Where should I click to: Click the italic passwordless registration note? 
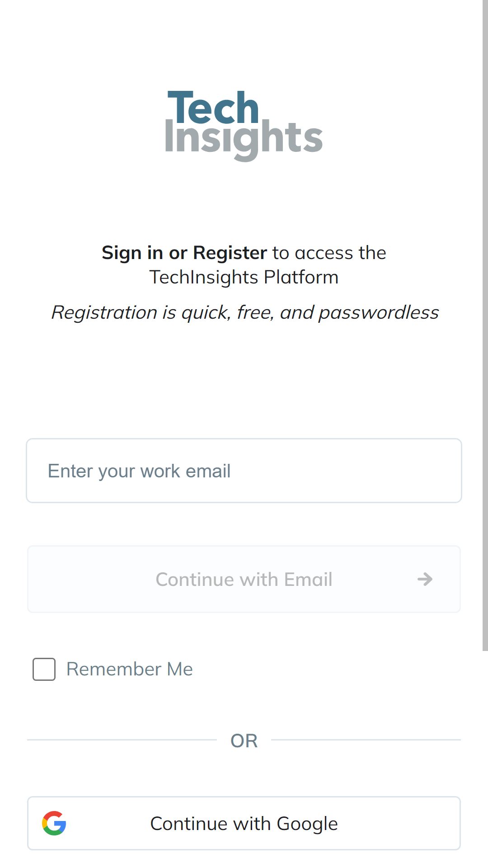pyautogui.click(x=245, y=312)
